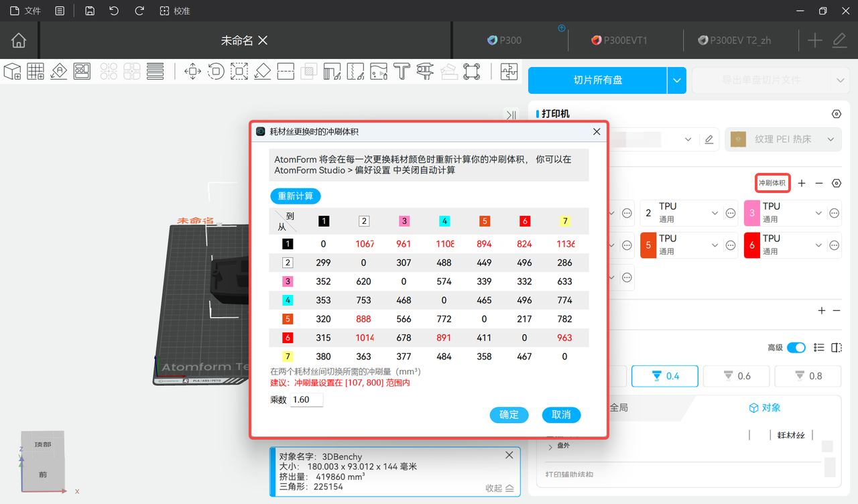
Task: Select the auto-orient tool icon
Action: coord(59,71)
